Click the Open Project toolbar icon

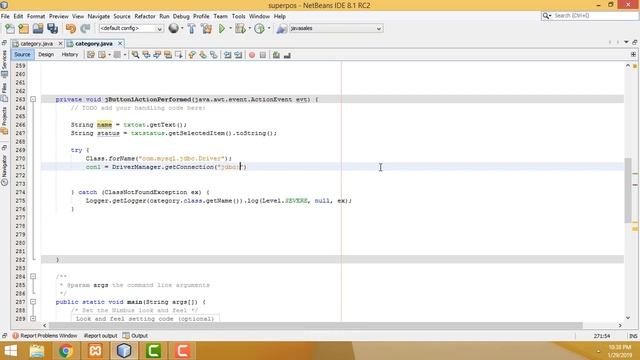38,29
